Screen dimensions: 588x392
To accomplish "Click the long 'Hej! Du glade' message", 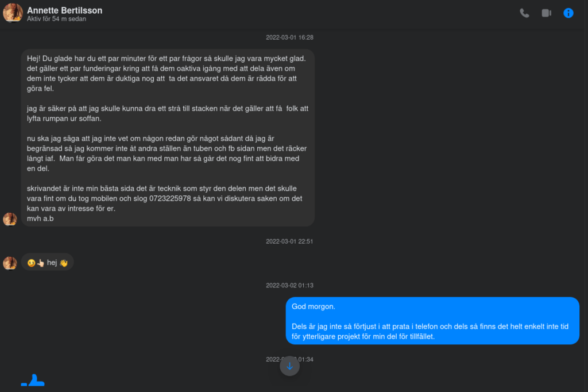I will (x=168, y=138).
